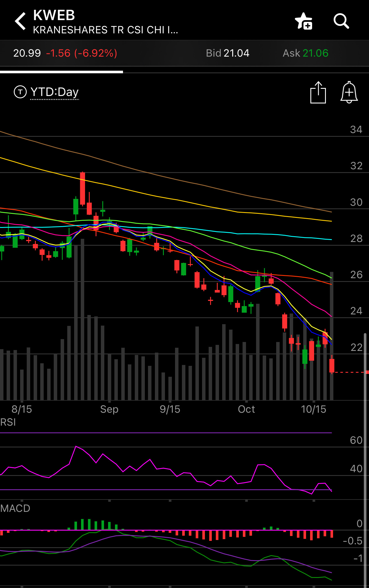The width and height of the screenshot is (369, 588).
Task: Tap the RSI indicator label
Action: pyautogui.click(x=8, y=422)
